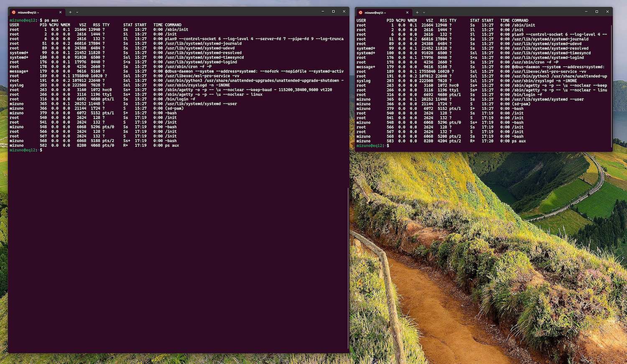Click 'hvc0' TTY value in left terminal
The image size is (627, 364).
107,90
